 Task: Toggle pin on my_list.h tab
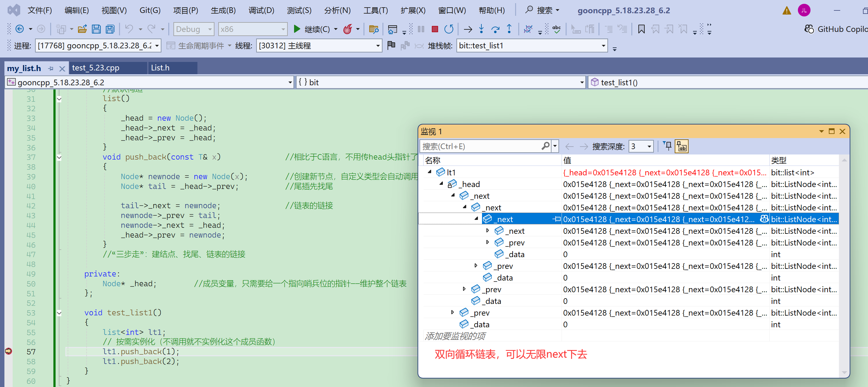click(x=51, y=69)
